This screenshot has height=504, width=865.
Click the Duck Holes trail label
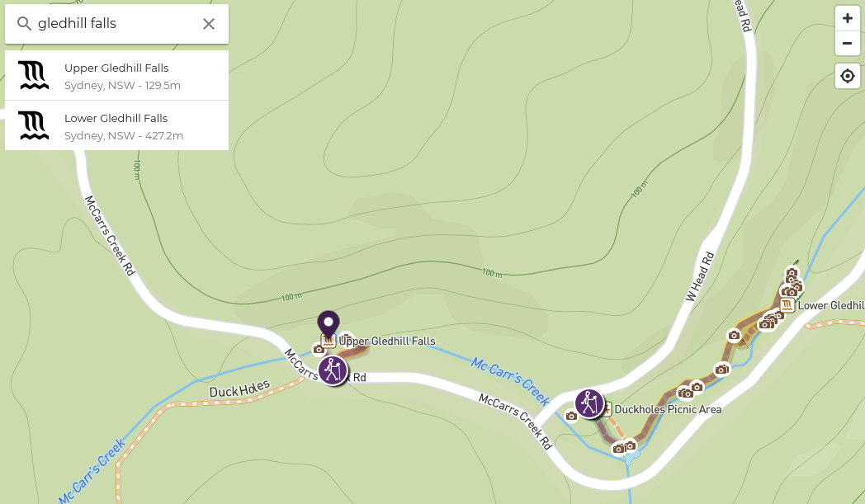[239, 389]
